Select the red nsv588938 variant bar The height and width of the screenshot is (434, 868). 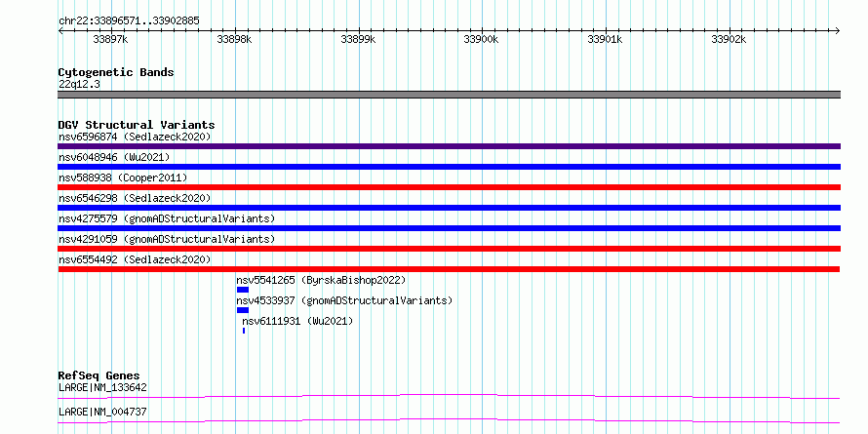449,187
